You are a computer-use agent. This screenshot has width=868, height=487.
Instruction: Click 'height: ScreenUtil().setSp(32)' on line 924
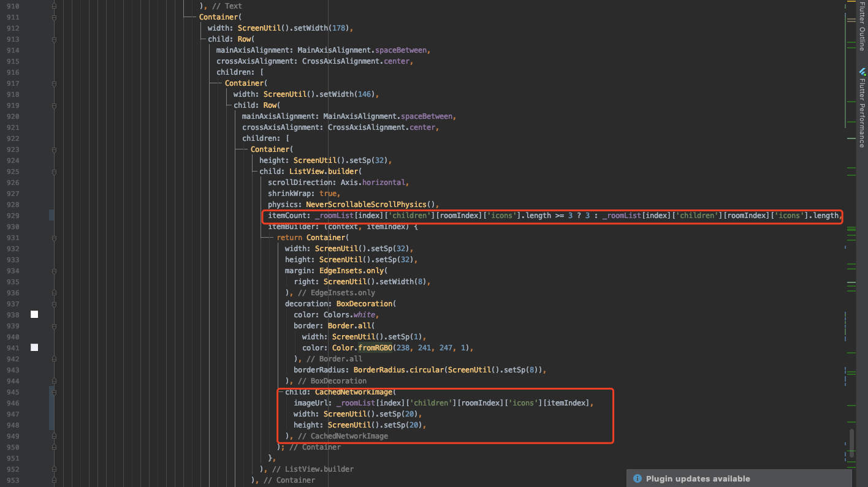[x=324, y=160]
